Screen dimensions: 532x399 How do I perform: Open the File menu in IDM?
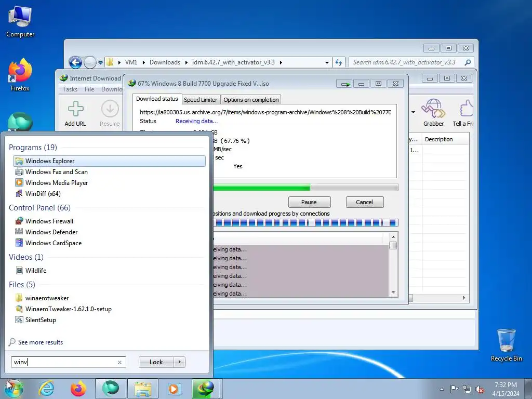(89, 89)
